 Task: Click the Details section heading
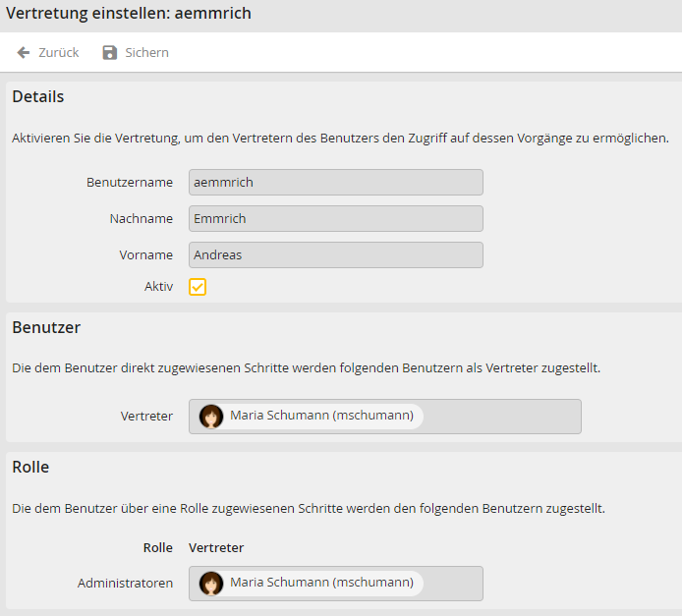point(38,97)
